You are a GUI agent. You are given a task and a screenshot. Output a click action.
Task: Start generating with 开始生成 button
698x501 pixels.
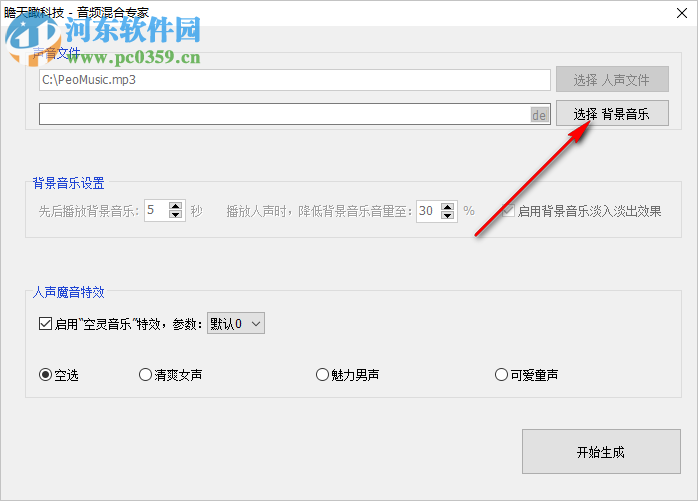click(x=601, y=452)
